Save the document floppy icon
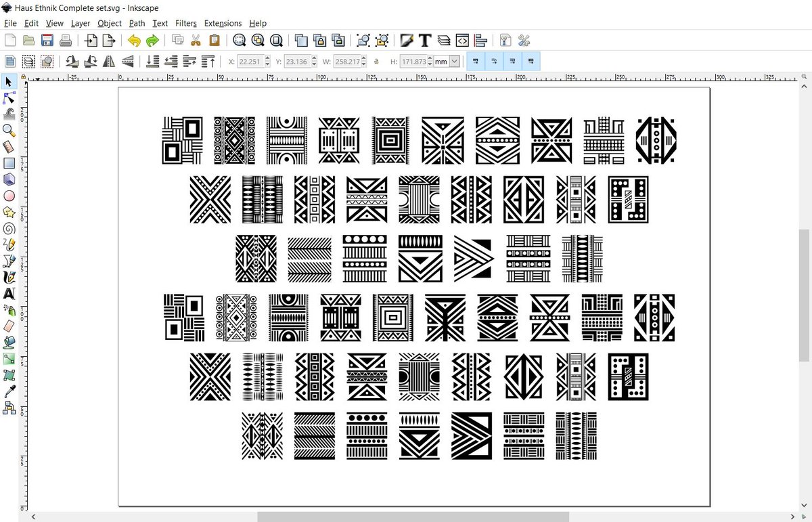Image resolution: width=812 pixels, height=522 pixels. click(x=47, y=41)
